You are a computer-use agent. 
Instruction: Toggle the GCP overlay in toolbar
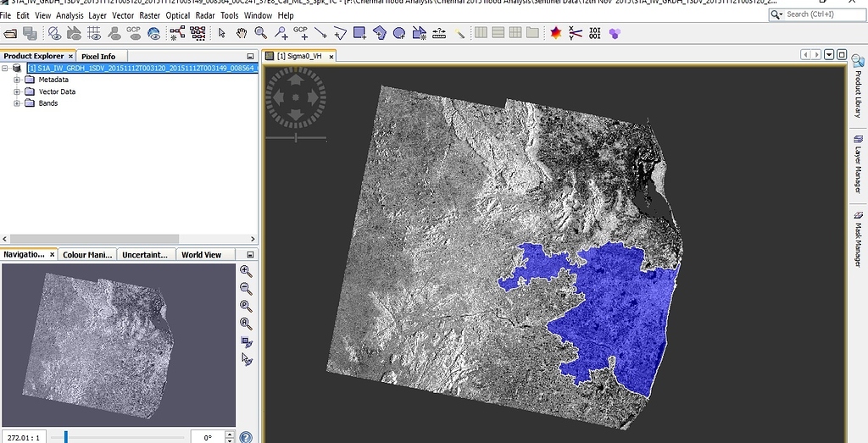[133, 33]
